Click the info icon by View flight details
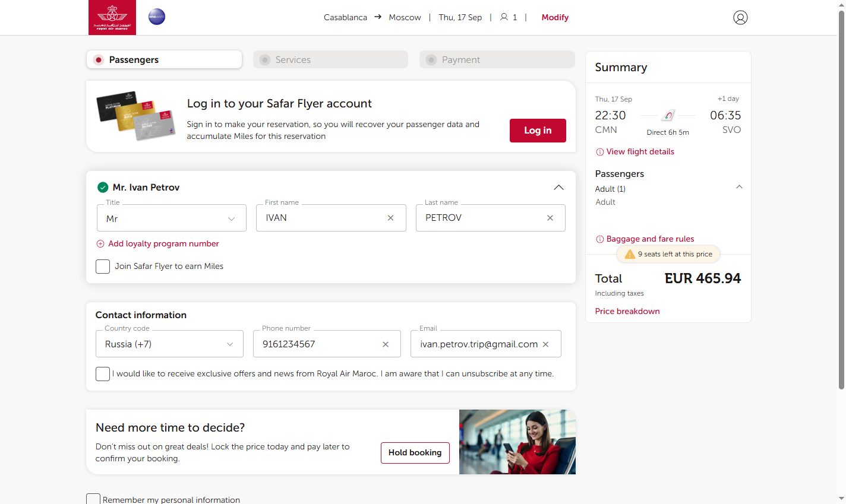This screenshot has height=504, width=846. click(x=599, y=152)
